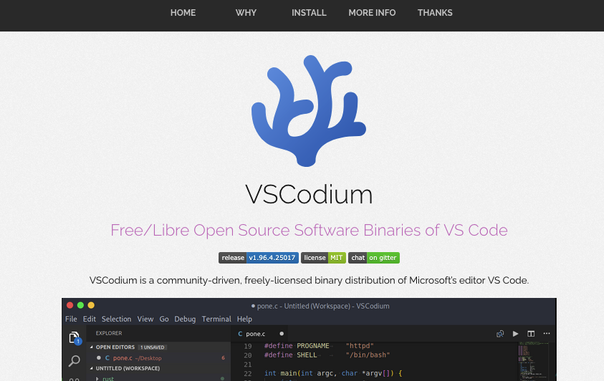Open the HOME navigation link
Screen dimensions: 604x381
[x=183, y=13]
